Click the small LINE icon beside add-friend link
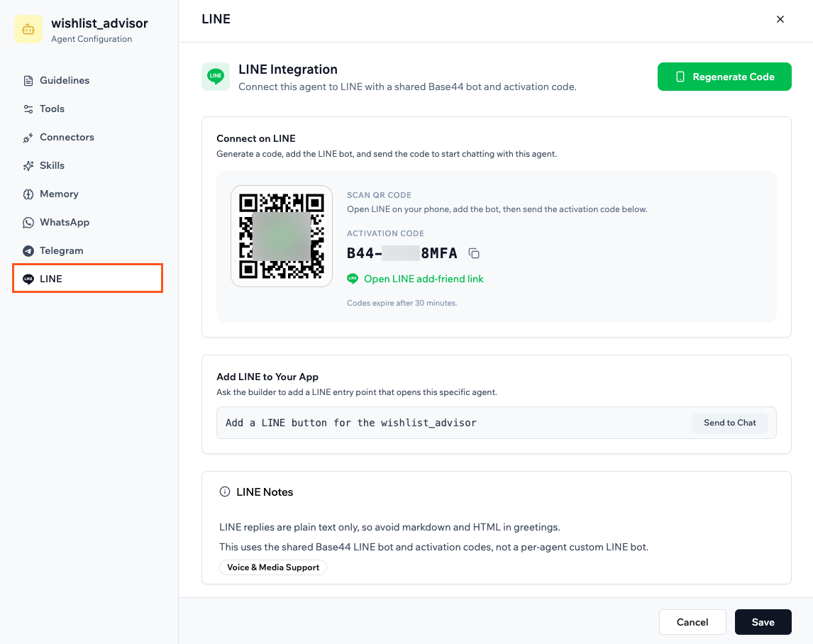813x644 pixels. (353, 279)
